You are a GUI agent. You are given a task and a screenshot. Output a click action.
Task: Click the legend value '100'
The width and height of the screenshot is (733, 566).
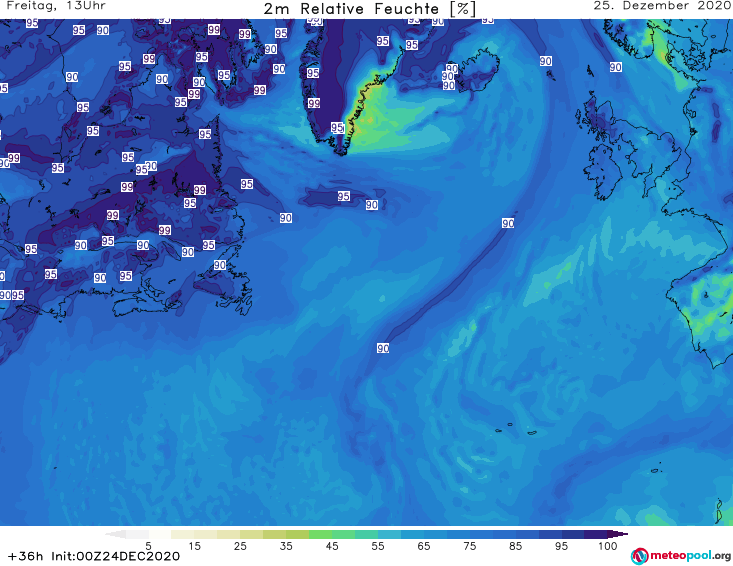pyautogui.click(x=607, y=546)
